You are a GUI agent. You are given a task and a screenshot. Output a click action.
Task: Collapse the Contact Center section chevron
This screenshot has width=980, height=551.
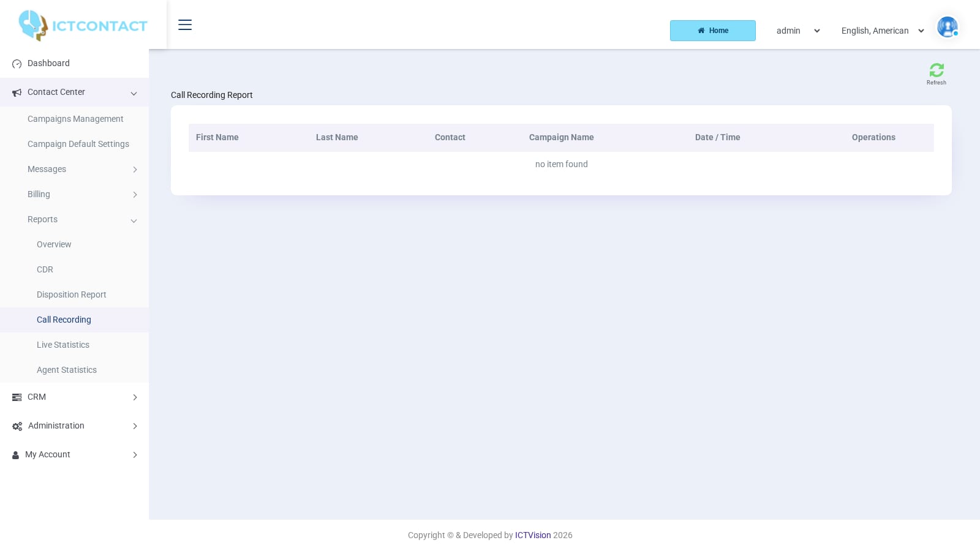pyautogui.click(x=134, y=94)
